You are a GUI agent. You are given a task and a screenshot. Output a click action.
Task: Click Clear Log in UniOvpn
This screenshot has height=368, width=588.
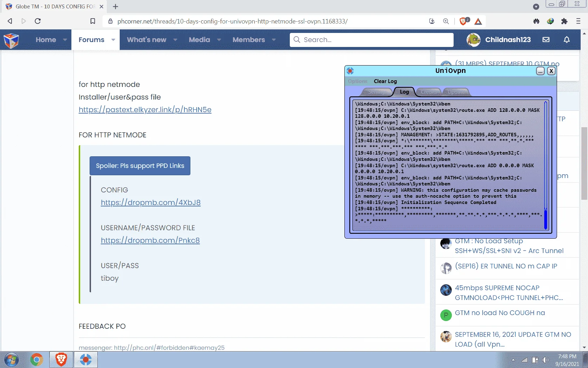pyautogui.click(x=385, y=81)
